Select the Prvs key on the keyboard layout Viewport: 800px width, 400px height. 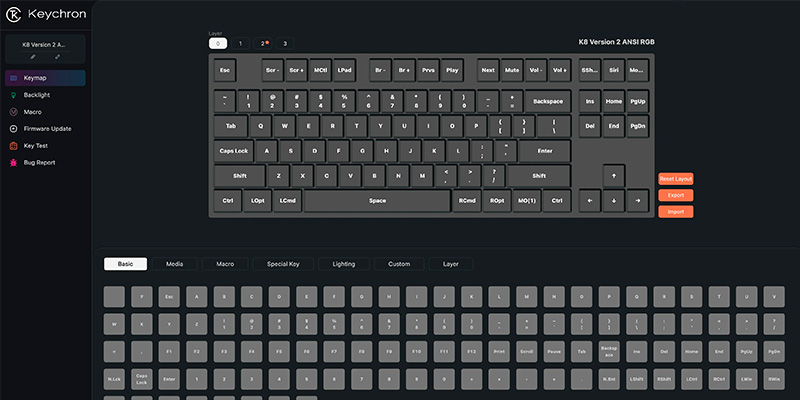(x=428, y=70)
